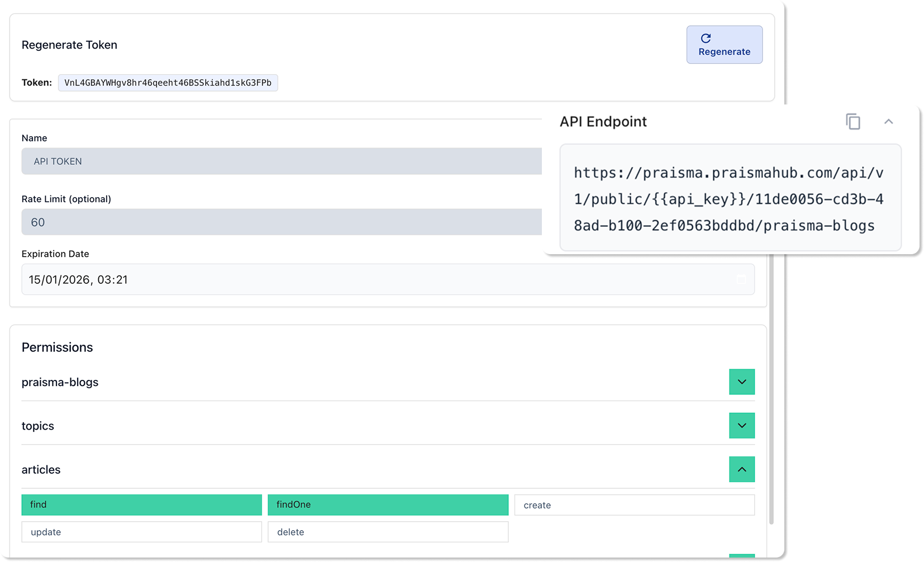Enable the delete permission for articles
Viewport: 924px width, 562px height.
[388, 532]
